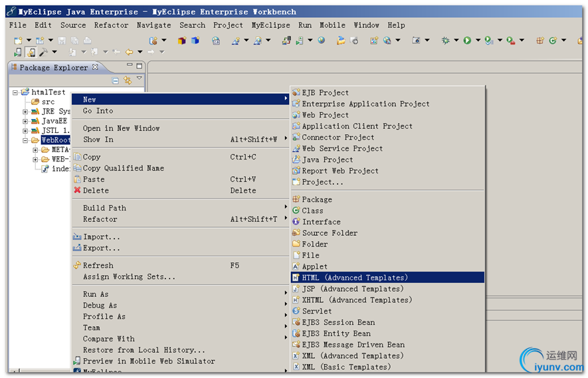Close the Package Explorer tab

click(x=95, y=67)
